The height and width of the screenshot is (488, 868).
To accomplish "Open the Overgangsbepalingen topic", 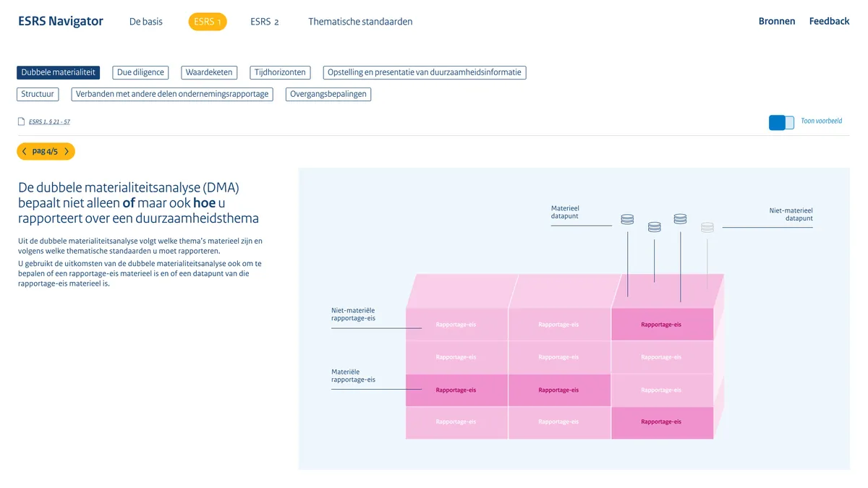I will point(328,94).
